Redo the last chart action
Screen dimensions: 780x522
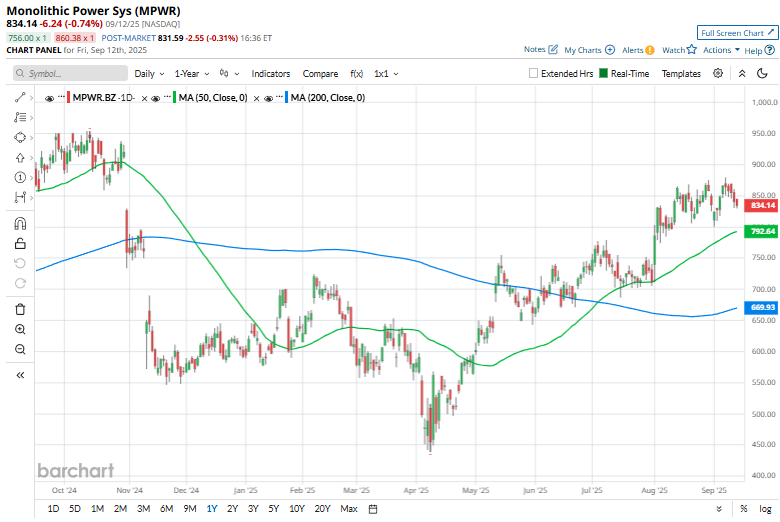[20, 283]
